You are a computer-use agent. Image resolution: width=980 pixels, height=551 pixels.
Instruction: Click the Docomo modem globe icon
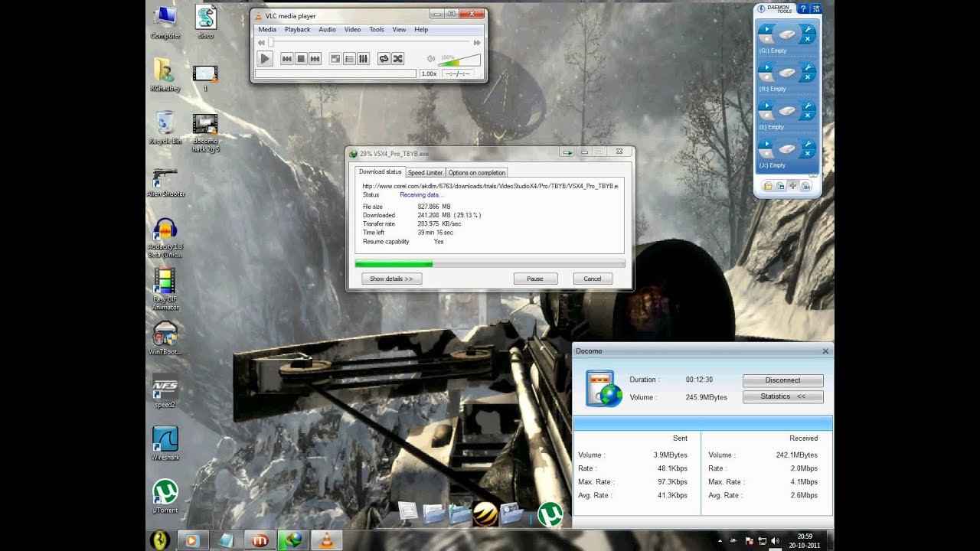tap(603, 388)
